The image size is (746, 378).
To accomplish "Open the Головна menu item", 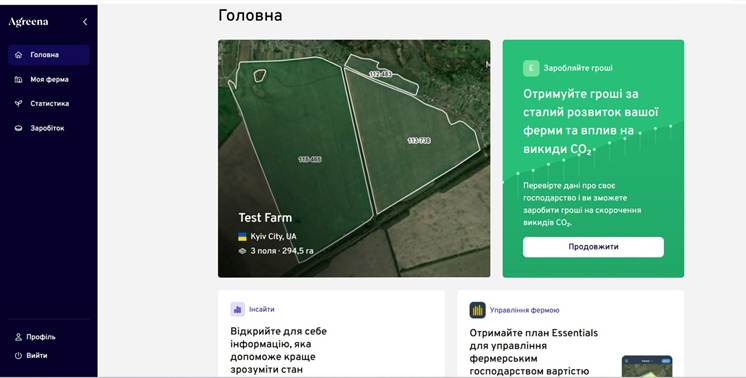I will tap(49, 55).
